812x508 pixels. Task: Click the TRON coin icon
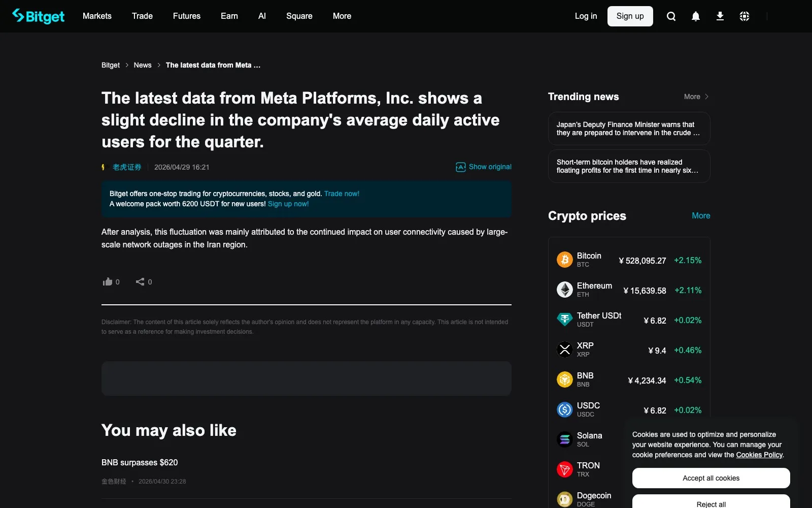click(565, 469)
